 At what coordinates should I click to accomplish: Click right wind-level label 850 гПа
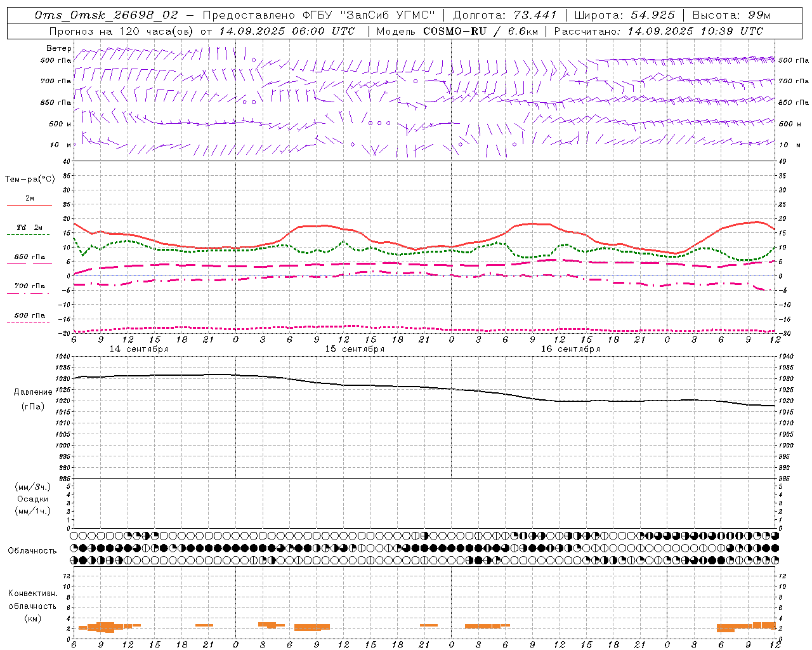point(794,102)
